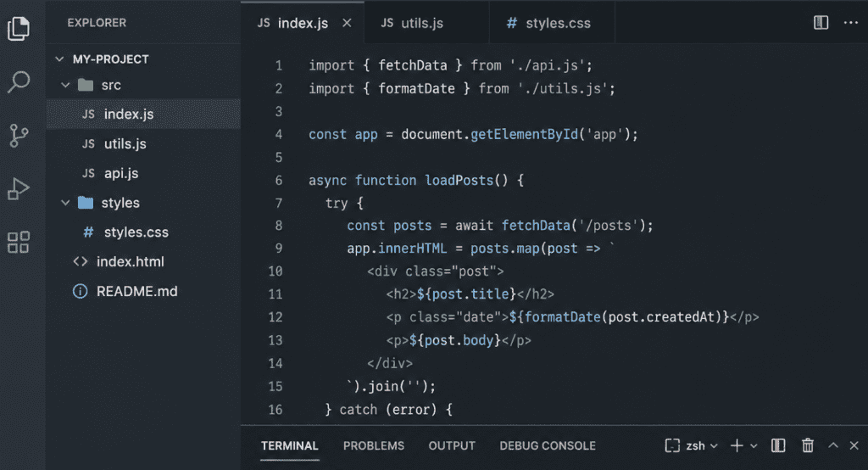Collapse the src folder chevron
868x470 pixels.
pyautogui.click(x=65, y=85)
